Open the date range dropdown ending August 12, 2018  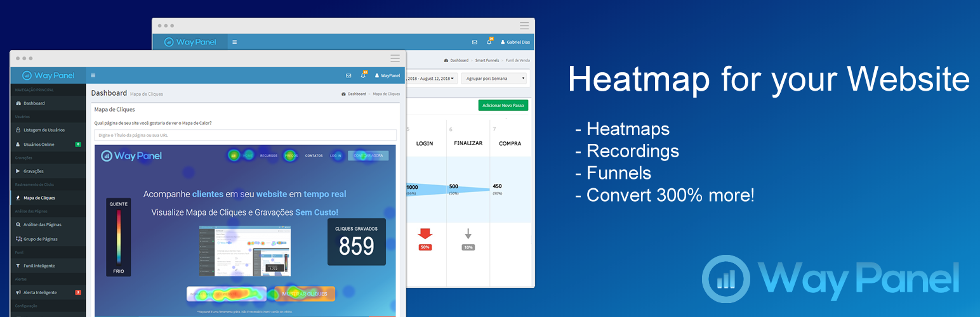pos(432,79)
